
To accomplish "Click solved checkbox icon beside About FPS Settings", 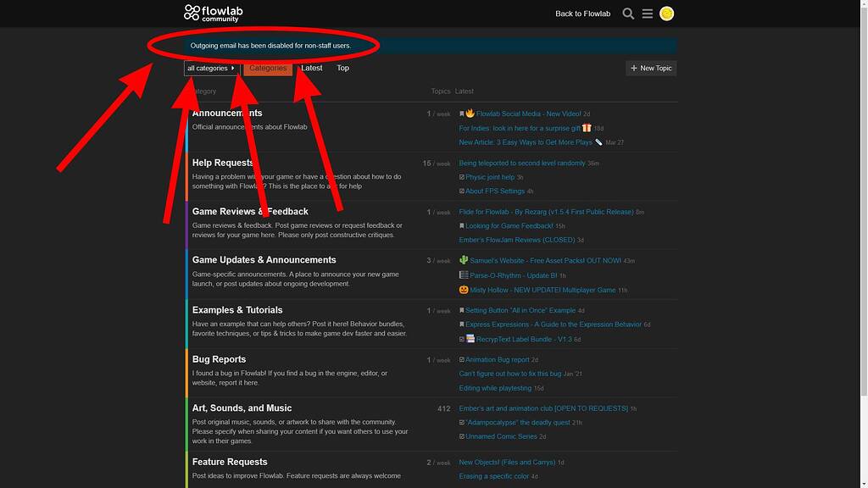I will tap(462, 191).
